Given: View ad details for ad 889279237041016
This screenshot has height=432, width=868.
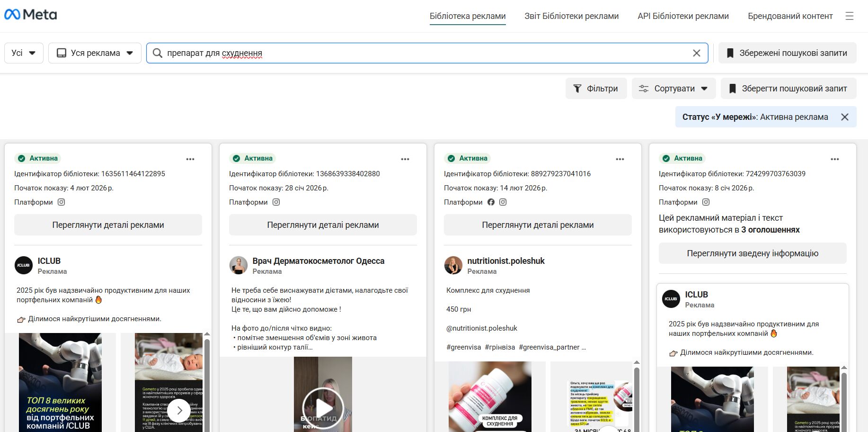Looking at the screenshot, I should click(538, 225).
